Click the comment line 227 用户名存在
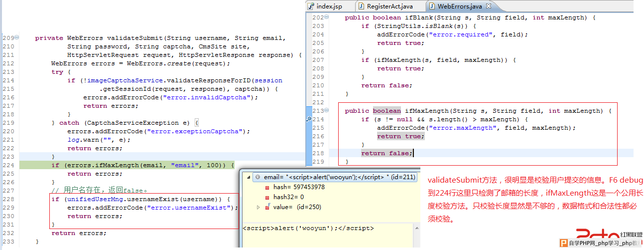Viewport: 644px width, 250px height. 100,190
